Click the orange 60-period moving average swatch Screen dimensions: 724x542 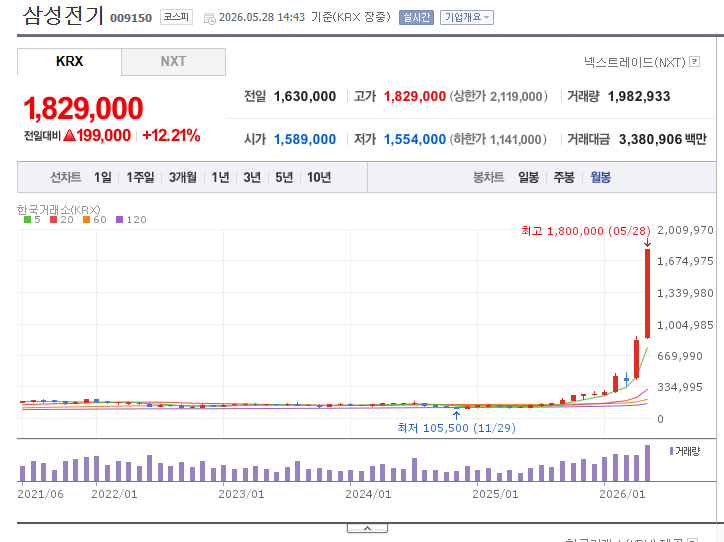click(86, 220)
